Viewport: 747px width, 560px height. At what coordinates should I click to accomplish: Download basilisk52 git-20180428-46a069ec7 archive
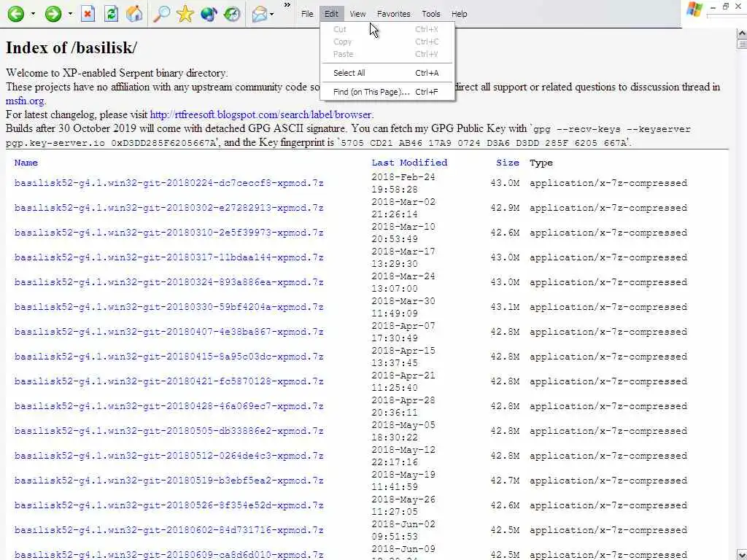(169, 405)
